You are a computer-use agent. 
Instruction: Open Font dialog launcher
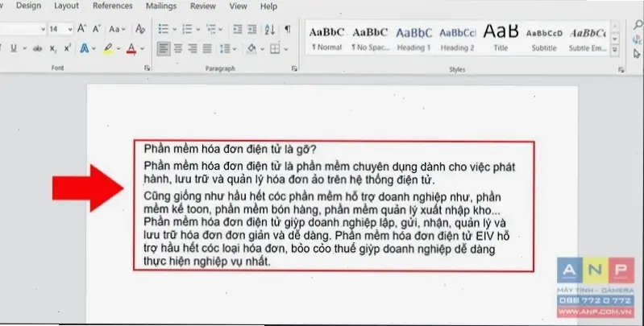pyautogui.click(x=147, y=68)
